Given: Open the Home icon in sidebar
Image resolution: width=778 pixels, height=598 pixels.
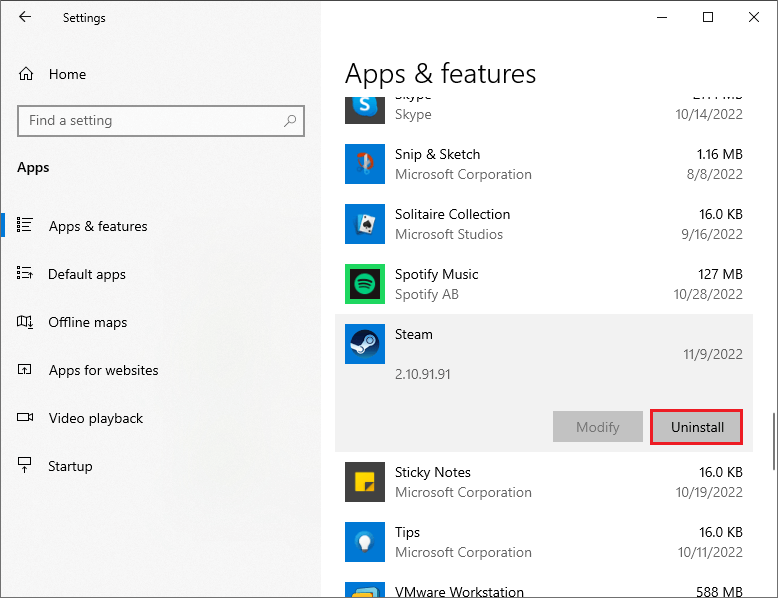Looking at the screenshot, I should (26, 74).
